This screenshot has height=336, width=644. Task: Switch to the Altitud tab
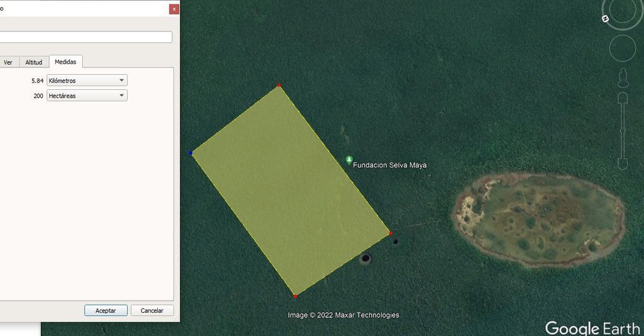coord(33,62)
